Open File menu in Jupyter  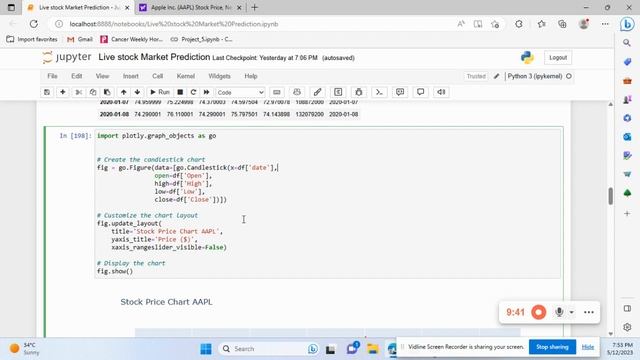pos(52,76)
